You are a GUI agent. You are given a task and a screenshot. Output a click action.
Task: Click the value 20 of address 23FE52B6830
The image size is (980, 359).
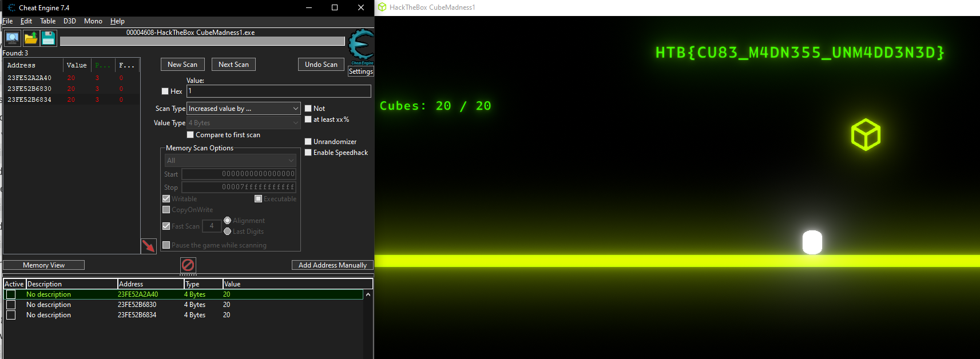click(x=227, y=305)
